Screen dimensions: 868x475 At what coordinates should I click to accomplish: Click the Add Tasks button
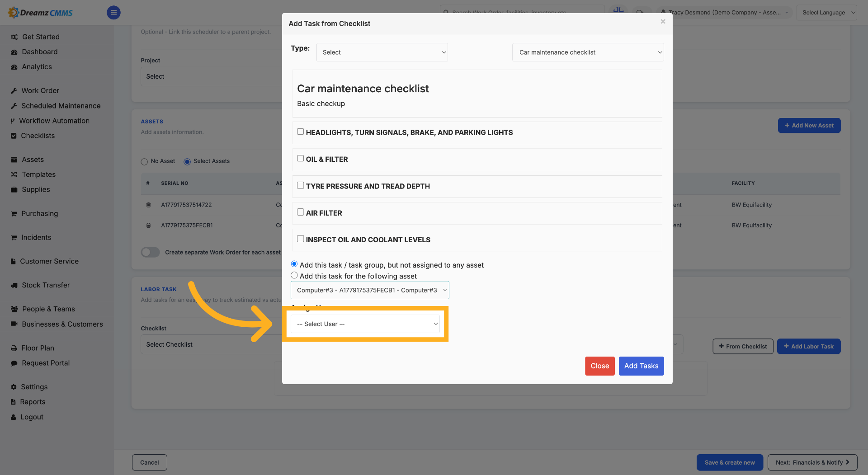point(641,366)
